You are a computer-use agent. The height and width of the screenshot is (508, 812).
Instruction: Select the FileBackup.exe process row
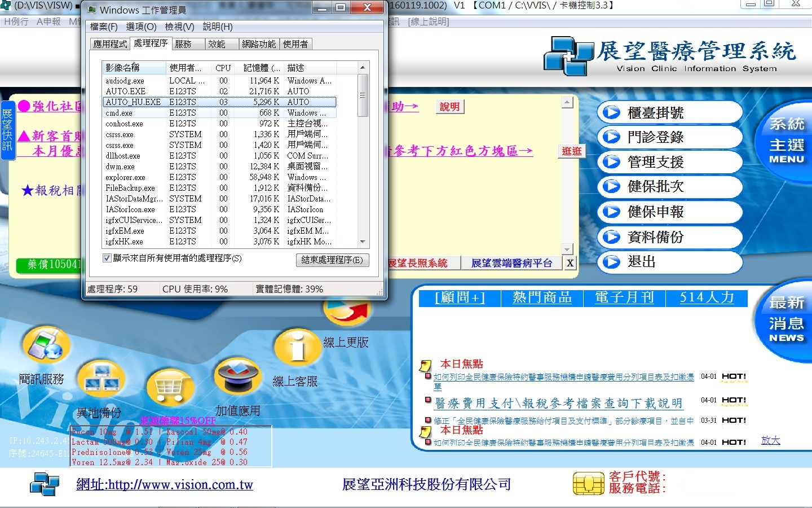(219, 188)
